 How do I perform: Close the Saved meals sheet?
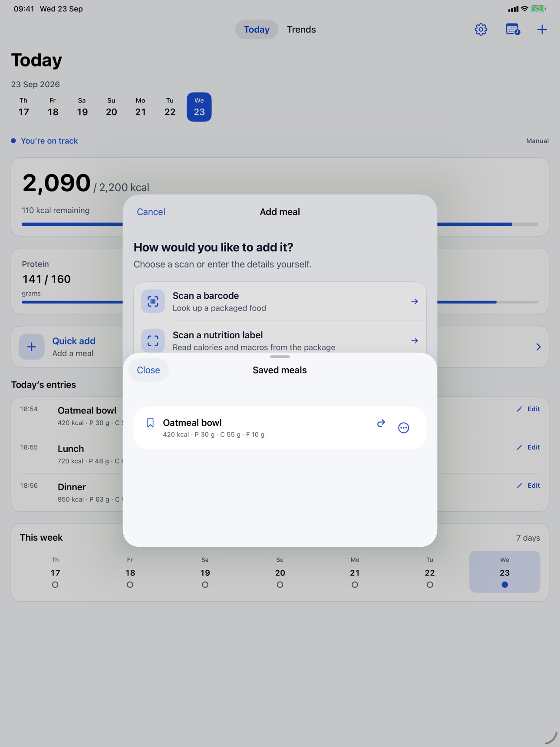(148, 370)
